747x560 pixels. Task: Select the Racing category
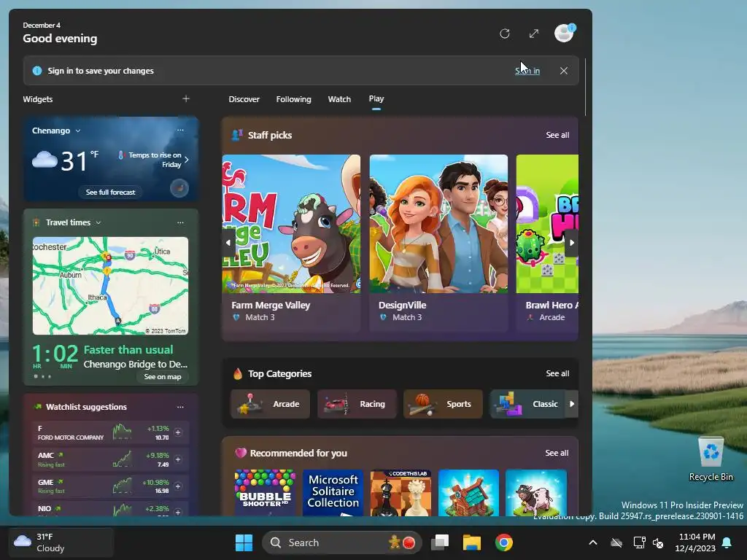click(357, 404)
